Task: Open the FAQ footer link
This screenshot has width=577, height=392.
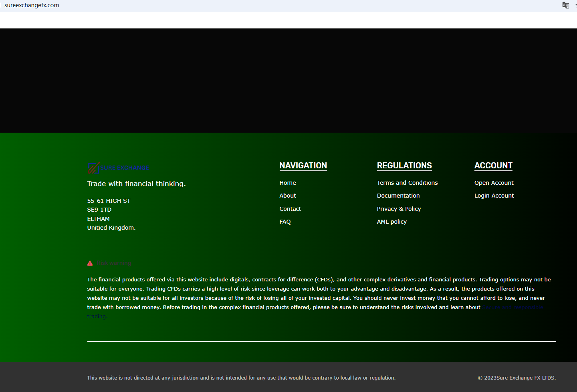Action: pyautogui.click(x=285, y=222)
